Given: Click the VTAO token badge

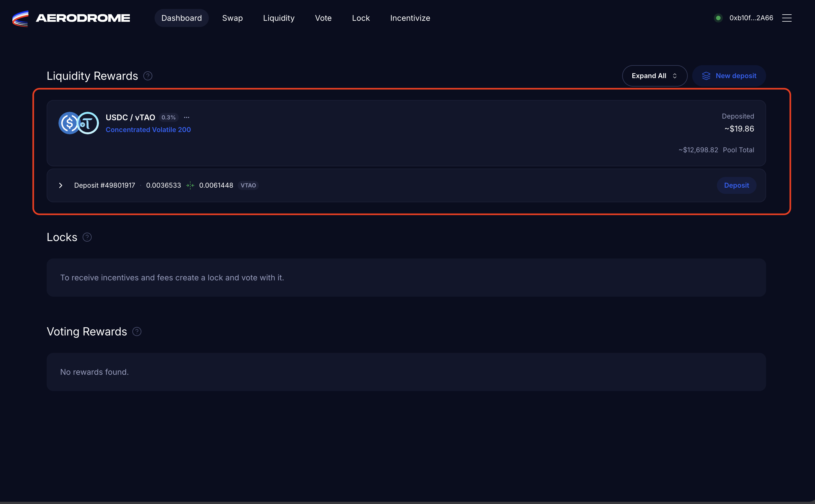Looking at the screenshot, I should [x=248, y=185].
